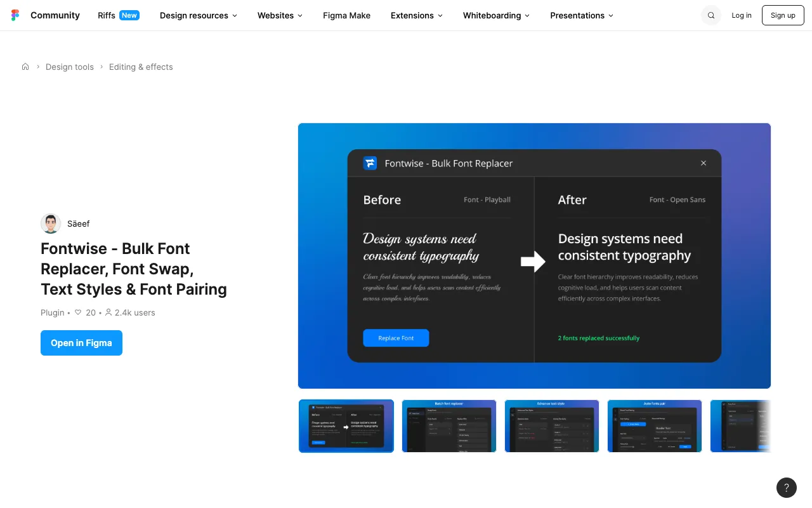This screenshot has width=812, height=508.
Task: Click the '2.4k users' text
Action: tap(135, 312)
